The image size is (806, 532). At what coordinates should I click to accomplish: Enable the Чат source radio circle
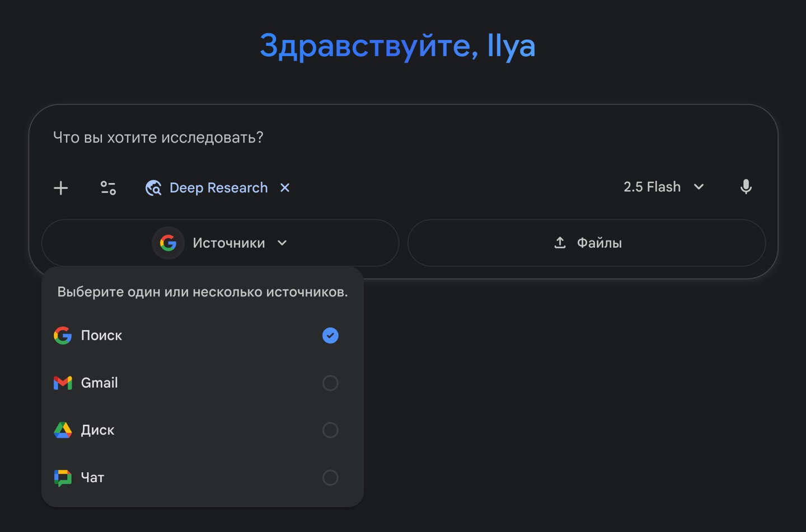(330, 478)
